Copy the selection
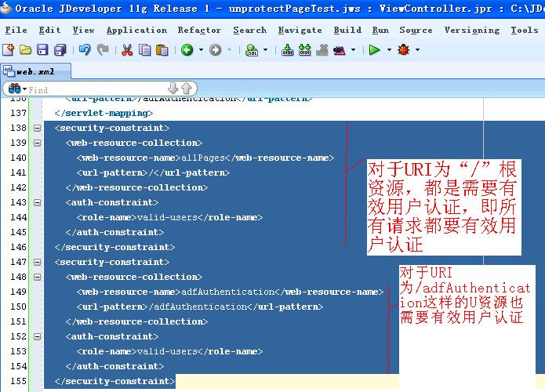545x392 pixels. (x=144, y=50)
